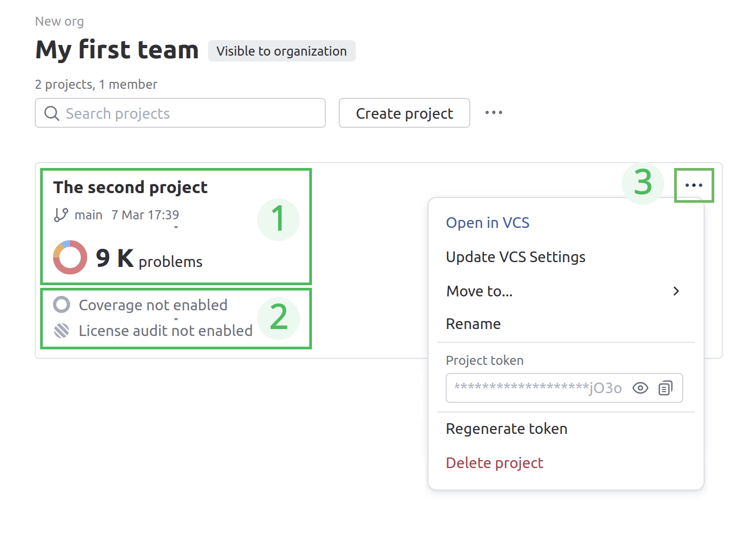Copy the project token via copy icon

665,388
